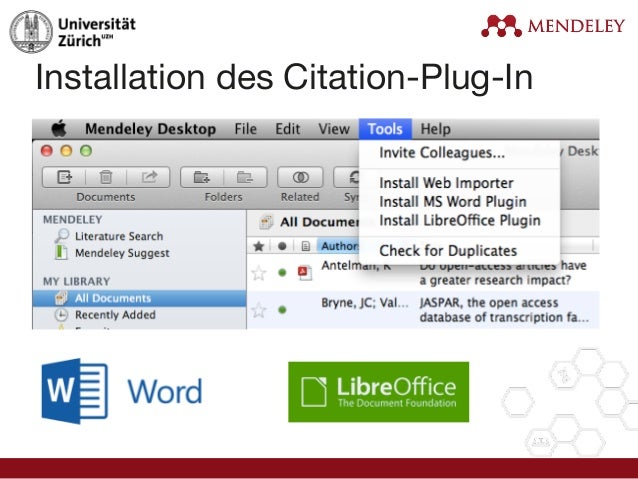The image size is (638, 479).
Task: Click the Mendeley Suggest icon
Action: pos(61,252)
